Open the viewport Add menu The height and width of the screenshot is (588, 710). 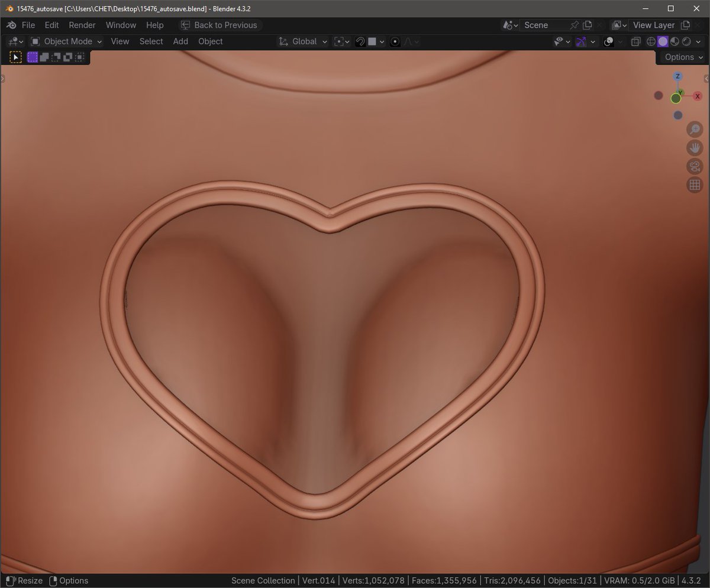click(180, 41)
